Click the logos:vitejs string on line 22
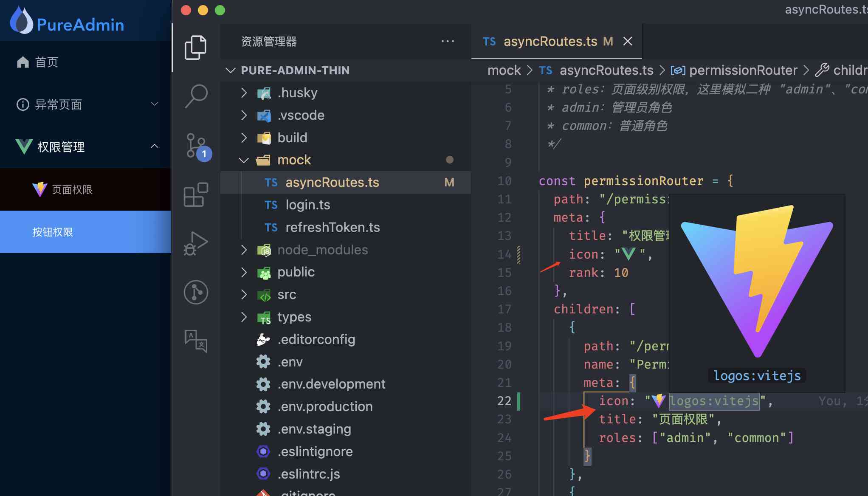 point(714,401)
